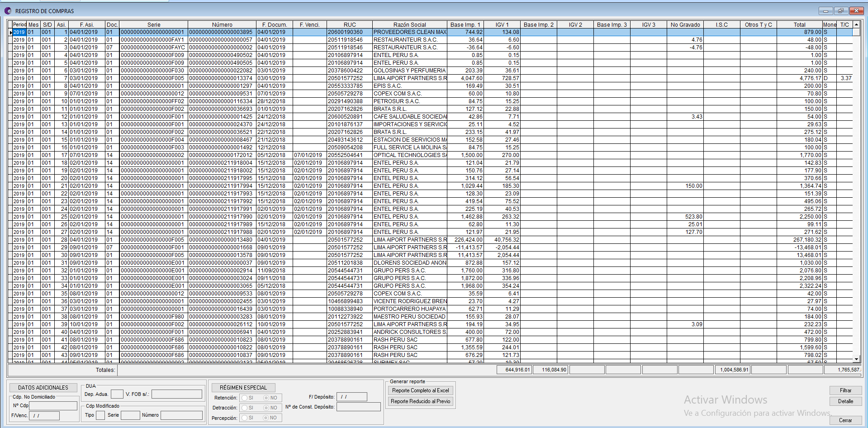Select the PETROSUR S.A.C. cell
Viewport: 868px width, 428px height.
[410, 101]
